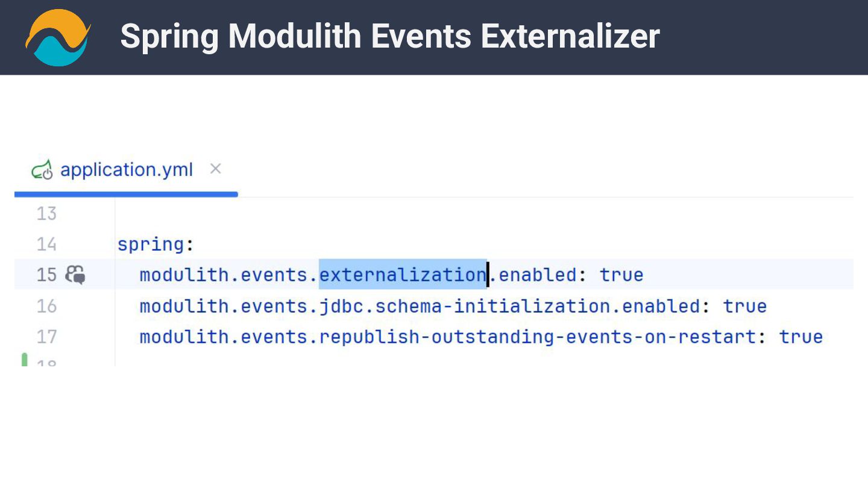The height and width of the screenshot is (488, 868).
Task: Click republish-outstanding-events-on-restart property text
Action: [538, 336]
